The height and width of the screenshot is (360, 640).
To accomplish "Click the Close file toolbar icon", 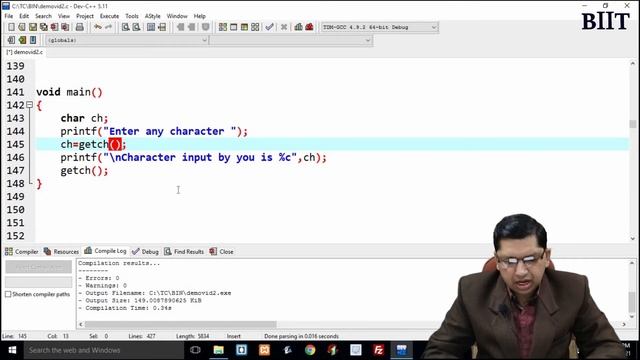I will pyautogui.click(x=54, y=27).
